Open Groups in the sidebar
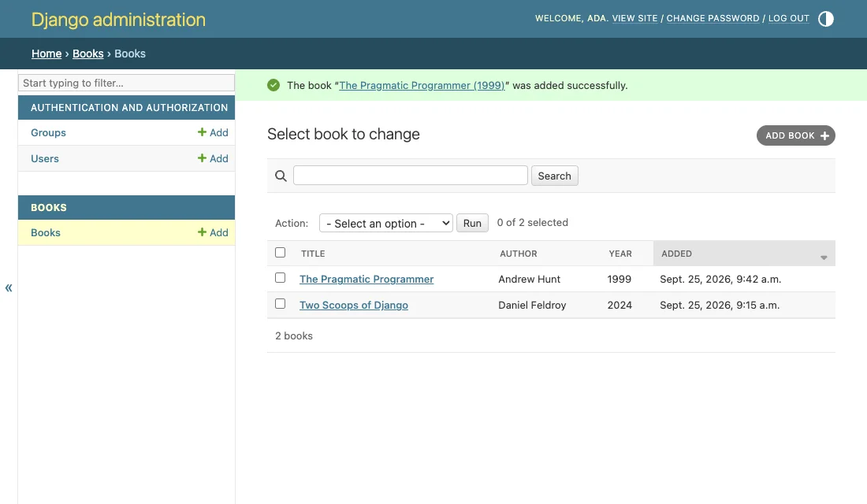 click(x=48, y=132)
